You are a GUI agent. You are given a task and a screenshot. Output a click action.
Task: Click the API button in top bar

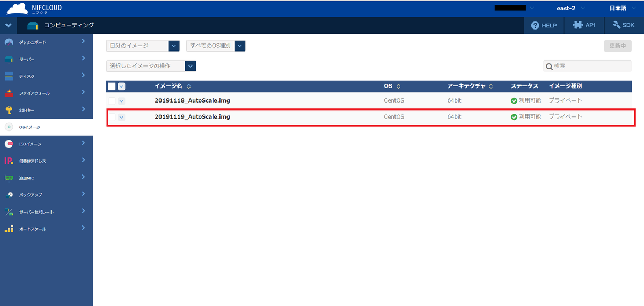584,25
